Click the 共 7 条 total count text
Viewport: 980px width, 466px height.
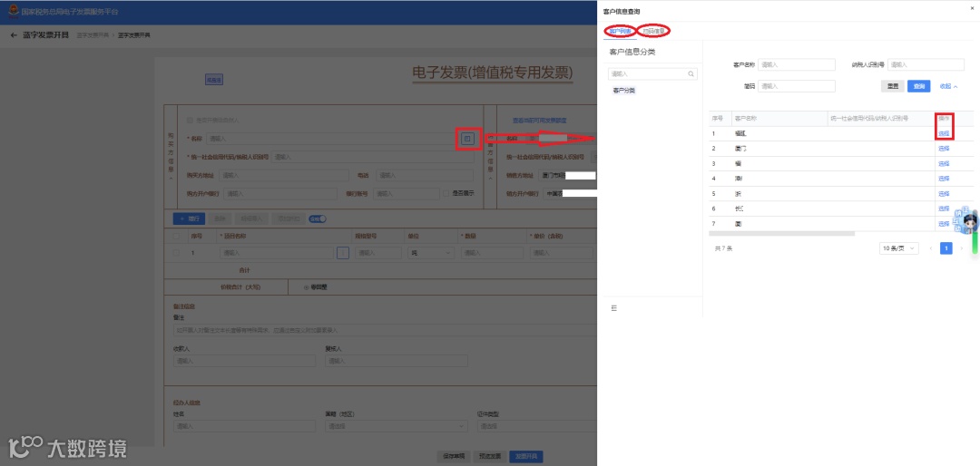(x=723, y=248)
